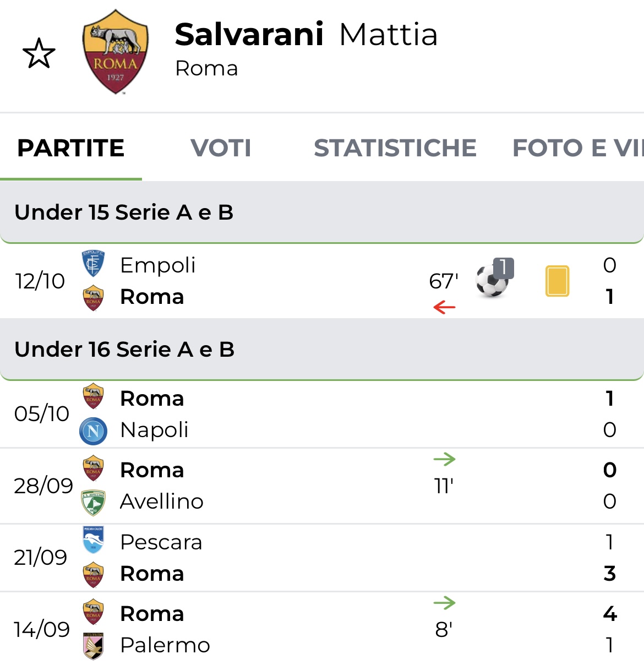Open the Roma vs Napoli match
This screenshot has height=665, width=644.
pyautogui.click(x=321, y=414)
